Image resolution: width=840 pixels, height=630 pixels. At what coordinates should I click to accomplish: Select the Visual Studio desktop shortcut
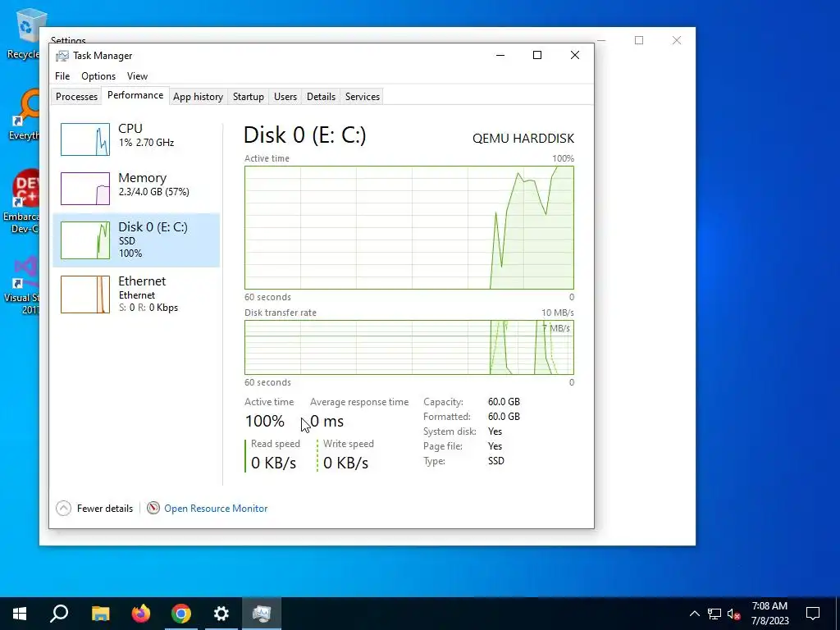(x=22, y=285)
